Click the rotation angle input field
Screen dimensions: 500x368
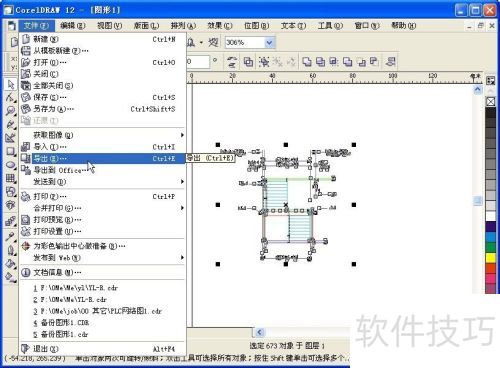pos(198,62)
